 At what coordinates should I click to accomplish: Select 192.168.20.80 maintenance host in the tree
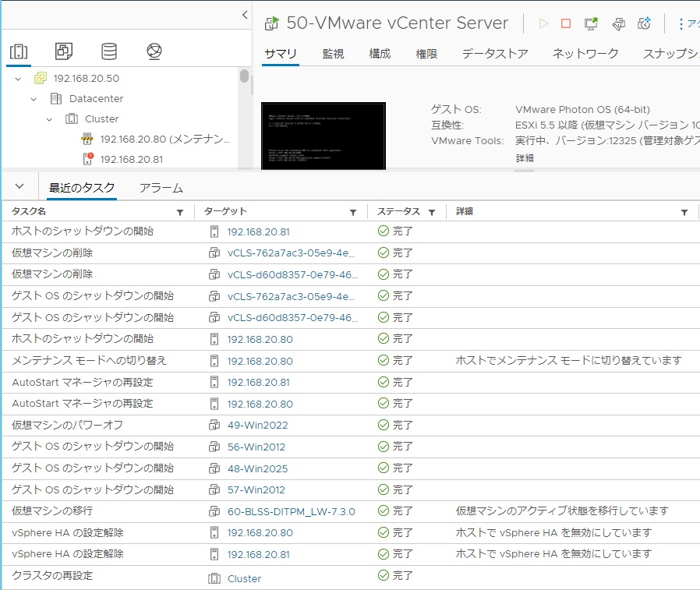coord(164,140)
